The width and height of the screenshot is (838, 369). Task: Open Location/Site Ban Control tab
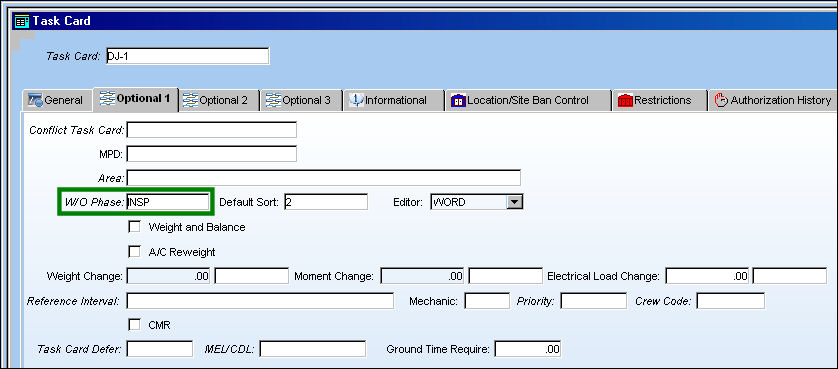pyautogui.click(x=527, y=100)
